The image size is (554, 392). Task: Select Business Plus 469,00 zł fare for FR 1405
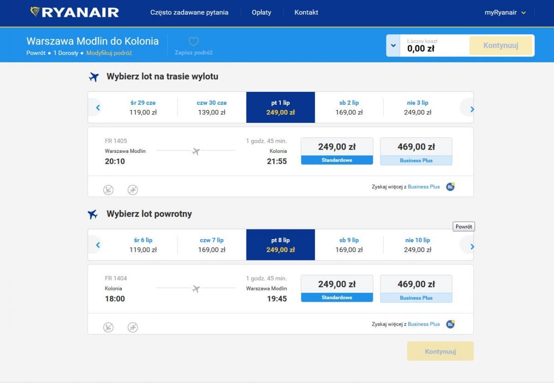[416, 151]
